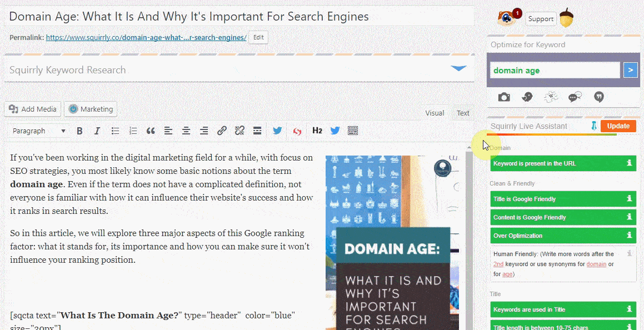
Task: Open the Paragraph format dropdown
Action: [x=38, y=131]
